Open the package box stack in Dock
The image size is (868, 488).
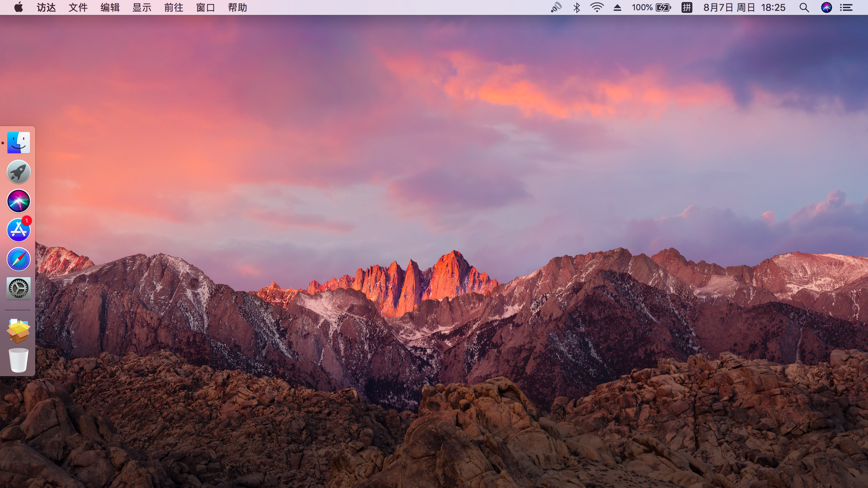tap(19, 331)
